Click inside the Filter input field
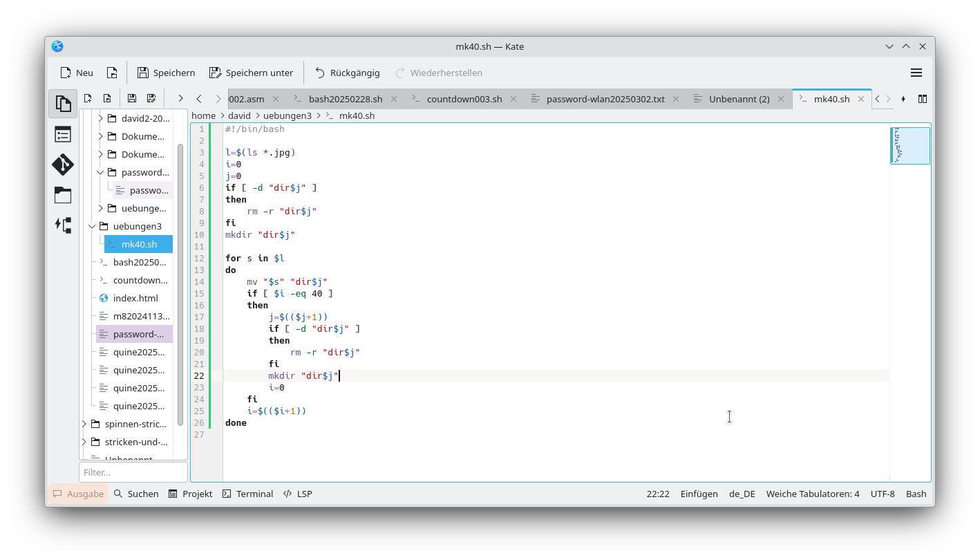 [x=133, y=472]
